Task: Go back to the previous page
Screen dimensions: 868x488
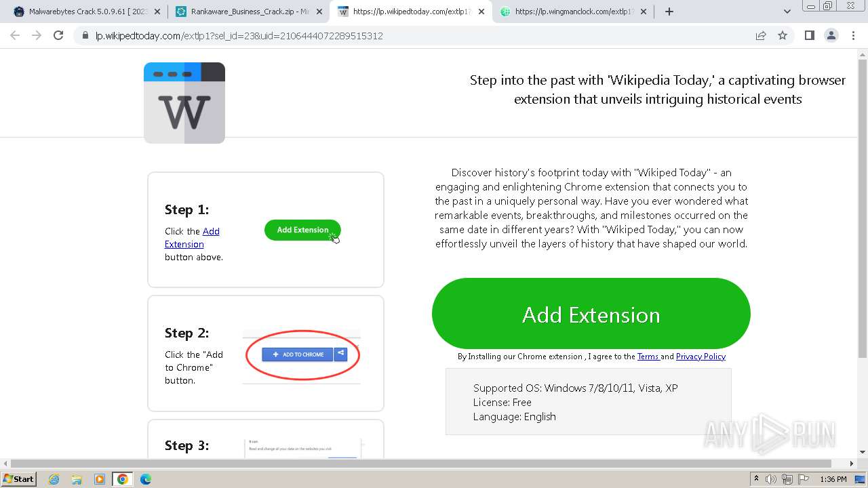Action: tap(15, 35)
